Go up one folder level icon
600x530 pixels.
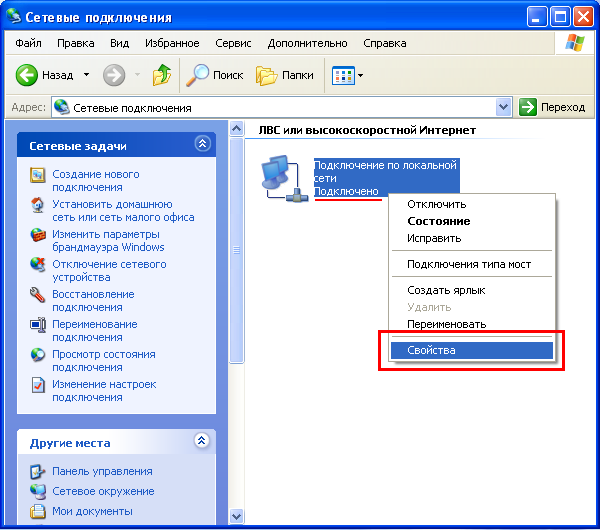[162, 75]
